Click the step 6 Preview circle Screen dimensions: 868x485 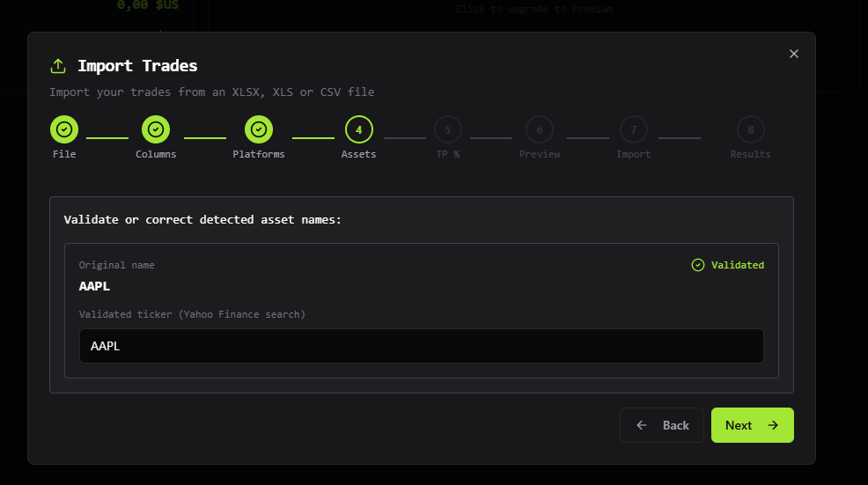(539, 130)
